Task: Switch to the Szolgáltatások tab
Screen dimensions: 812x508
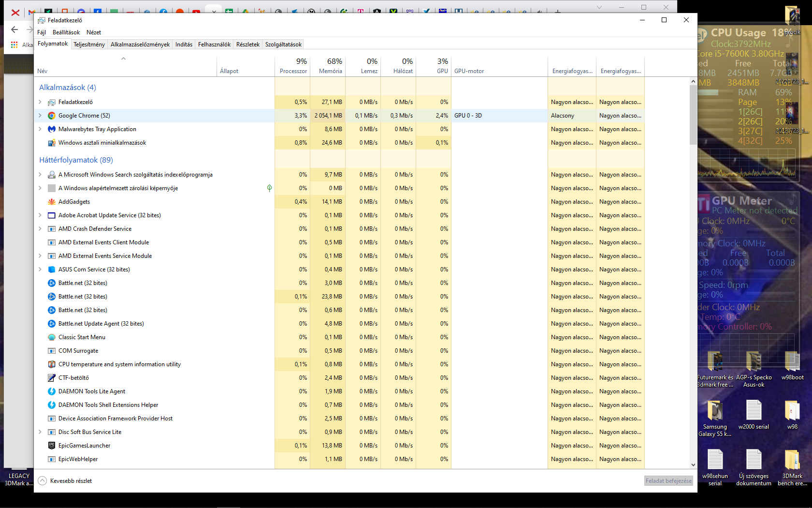Action: pos(283,45)
